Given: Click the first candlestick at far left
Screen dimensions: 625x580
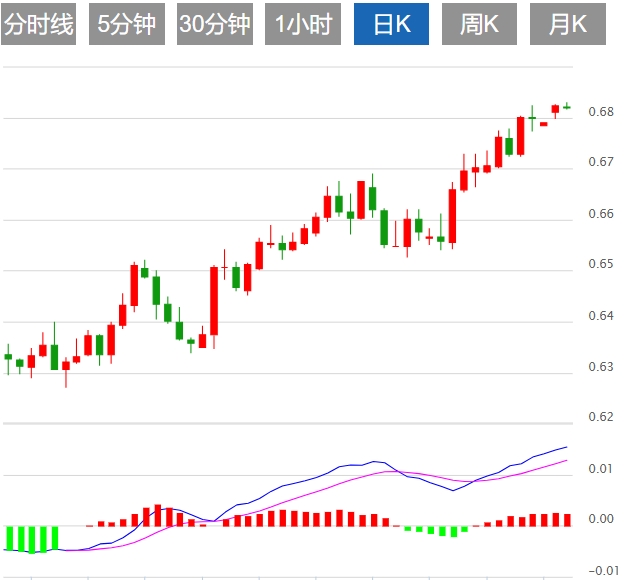Looking at the screenshot, I should (x=8, y=357).
